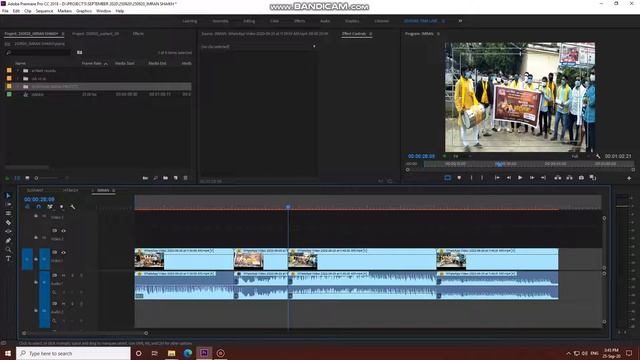Open the Clip menu
Screen dimensions: 640x360
27,11
